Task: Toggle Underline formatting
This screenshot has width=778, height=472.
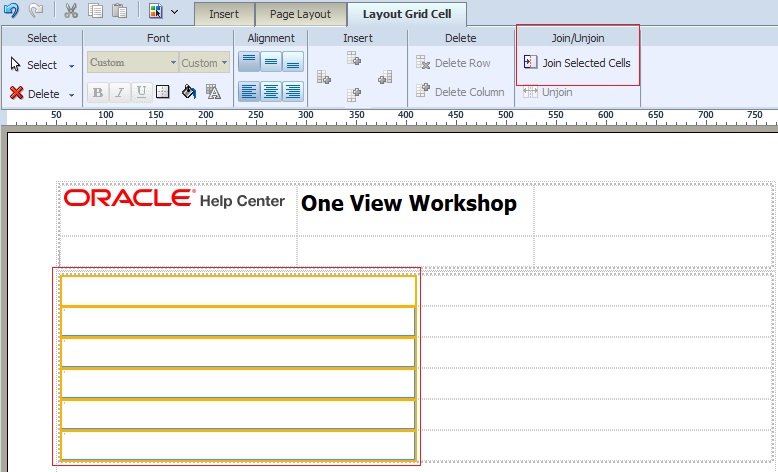Action: (141, 92)
